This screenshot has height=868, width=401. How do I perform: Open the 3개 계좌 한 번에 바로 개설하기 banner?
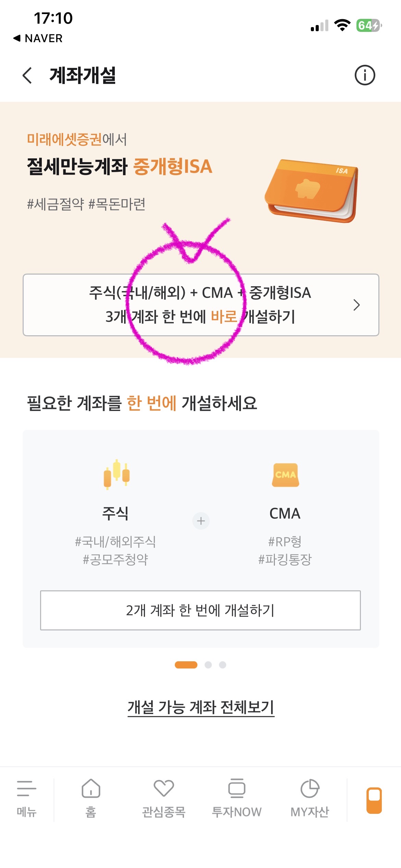point(200,305)
